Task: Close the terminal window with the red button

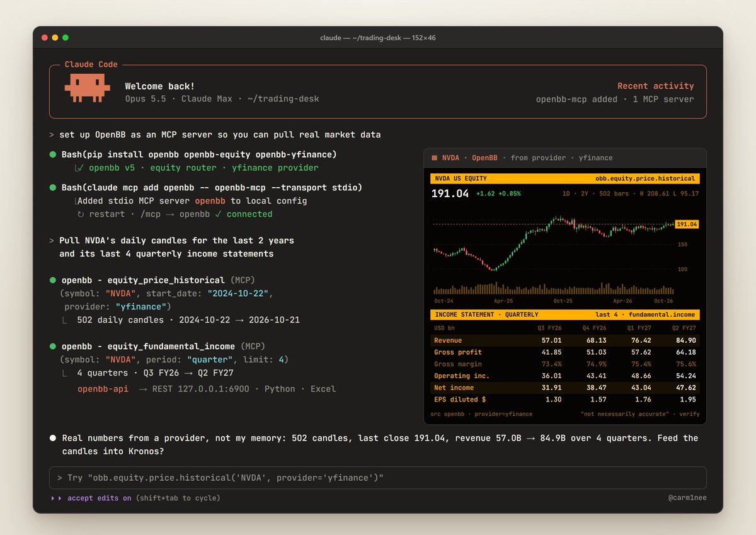Action: [45, 38]
